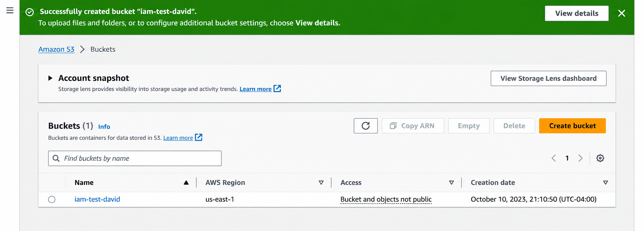Follow the Amazon S3 breadcrumb link
This screenshot has height=231, width=644.
coord(56,49)
